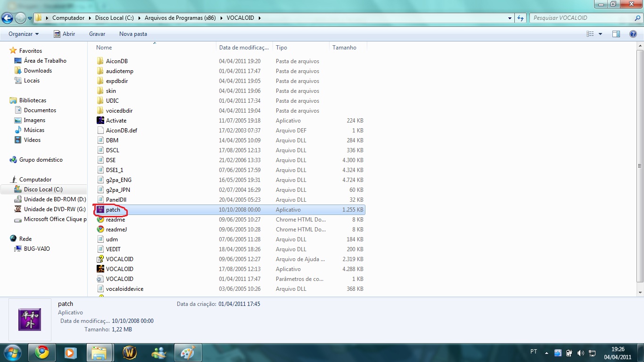This screenshot has width=644, height=362.
Task: Click the patch preview thumbnail
Action: click(x=30, y=320)
